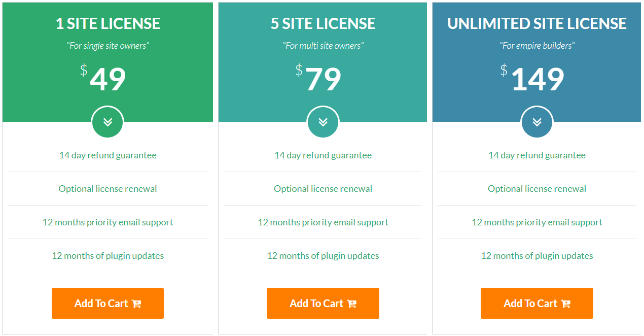
Task: Click "14 day refund guarantee" under 1 Site License
Action: pyautogui.click(x=108, y=155)
